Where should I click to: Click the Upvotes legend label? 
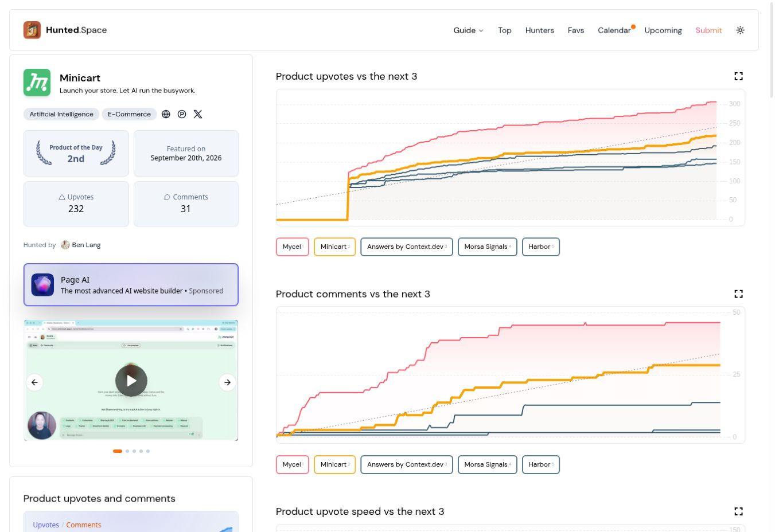pyautogui.click(x=46, y=525)
